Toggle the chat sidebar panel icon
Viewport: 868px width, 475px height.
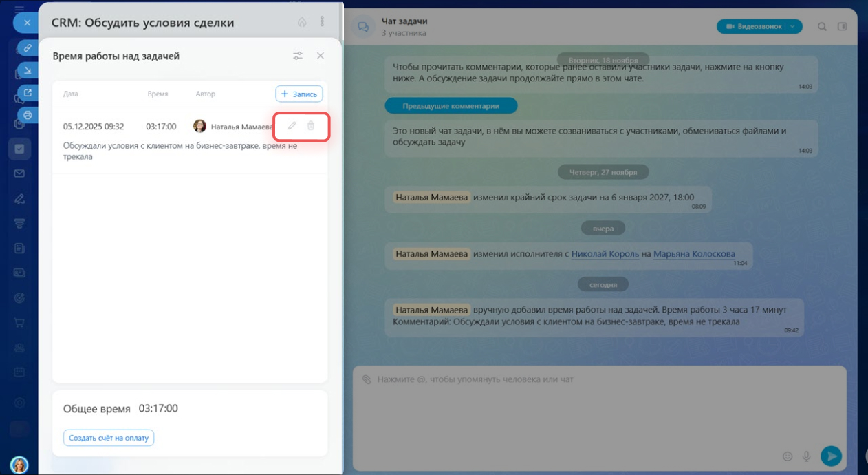(842, 27)
